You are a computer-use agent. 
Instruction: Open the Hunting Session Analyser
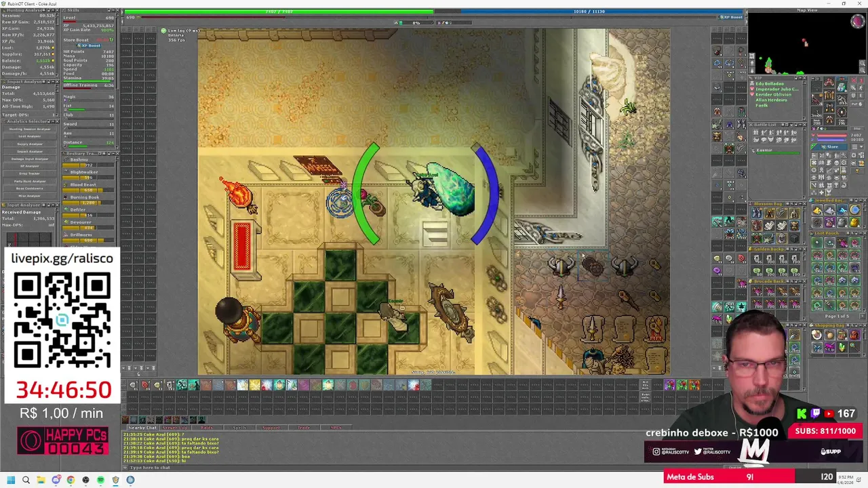coord(30,129)
